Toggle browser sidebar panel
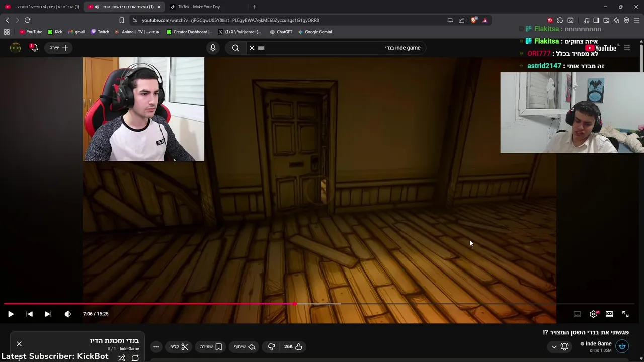The width and height of the screenshot is (644, 362). 596,20
